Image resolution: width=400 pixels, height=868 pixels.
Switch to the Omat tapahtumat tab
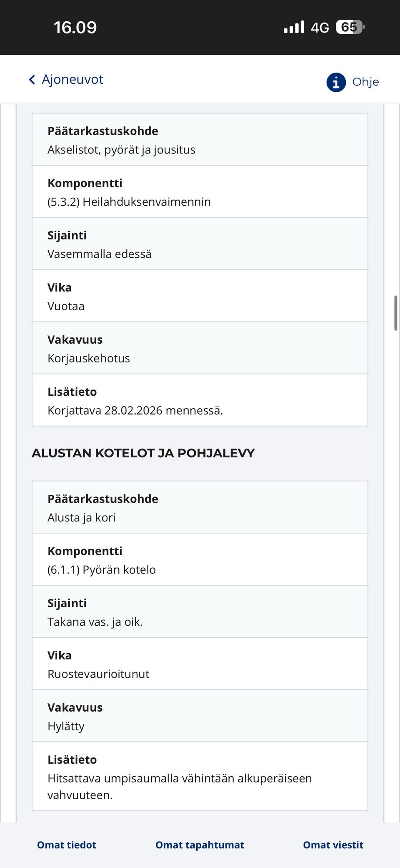click(200, 845)
